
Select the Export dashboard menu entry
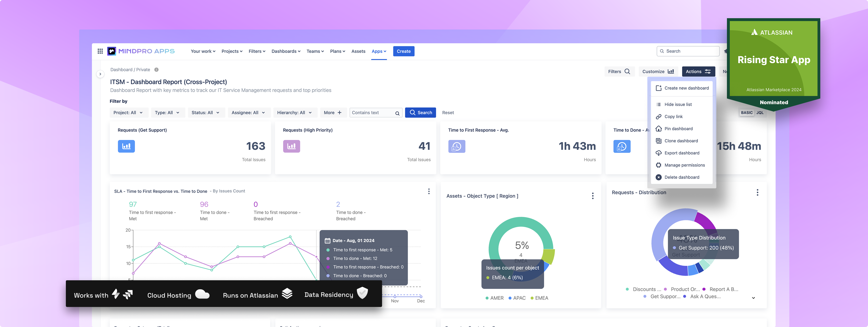click(682, 153)
